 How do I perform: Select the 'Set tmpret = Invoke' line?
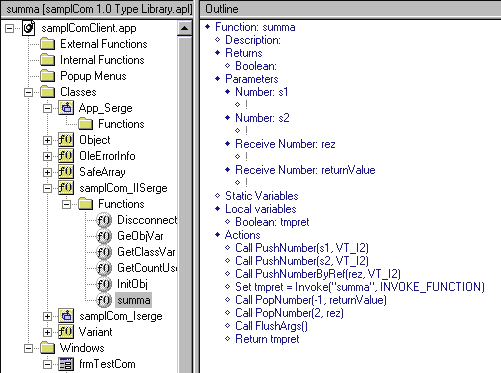click(x=360, y=287)
